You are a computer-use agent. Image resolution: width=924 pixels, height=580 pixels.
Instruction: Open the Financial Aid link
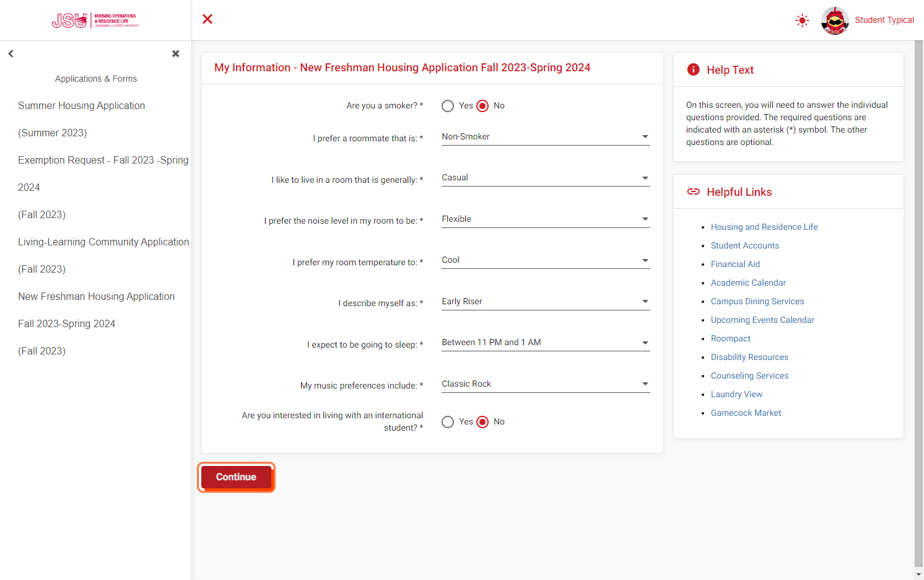735,264
